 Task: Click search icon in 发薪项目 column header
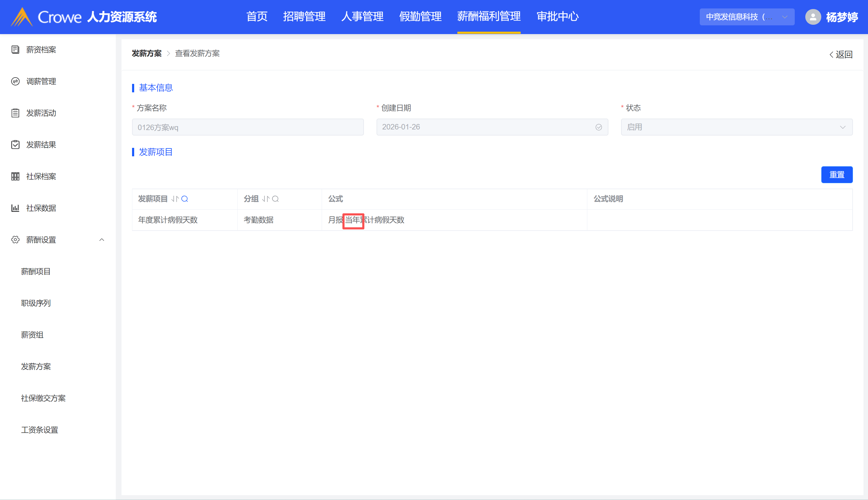coord(185,199)
